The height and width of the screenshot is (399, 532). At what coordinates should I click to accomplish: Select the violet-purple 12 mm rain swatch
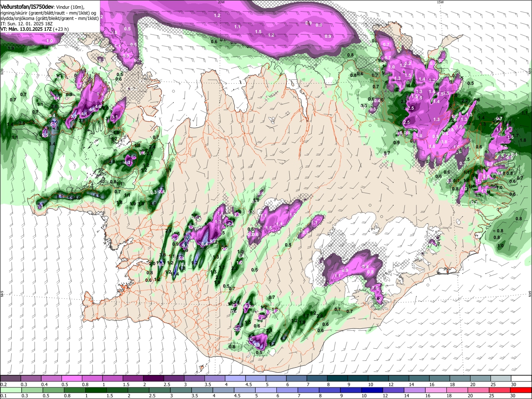[x=394, y=390]
